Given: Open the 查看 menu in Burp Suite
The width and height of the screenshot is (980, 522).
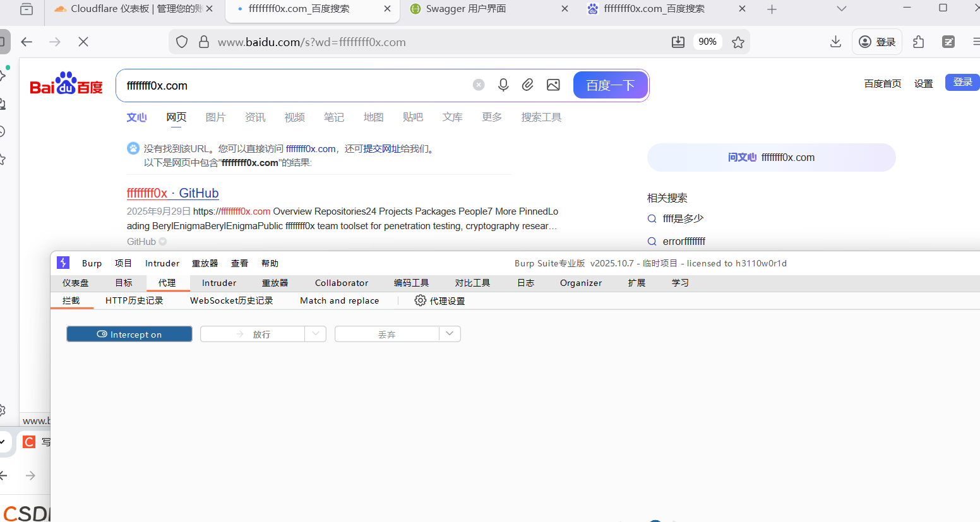Looking at the screenshot, I should coord(239,263).
